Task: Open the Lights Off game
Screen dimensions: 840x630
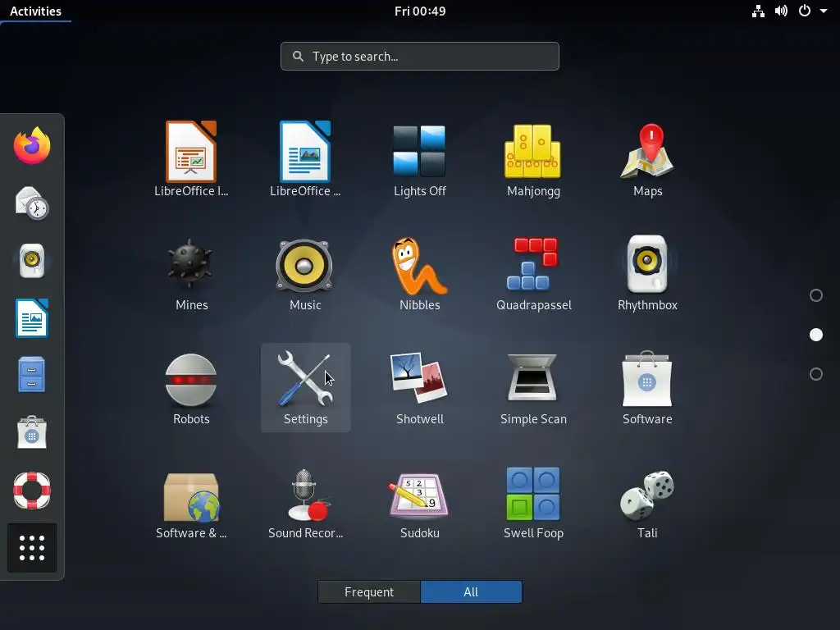Action: (x=419, y=159)
